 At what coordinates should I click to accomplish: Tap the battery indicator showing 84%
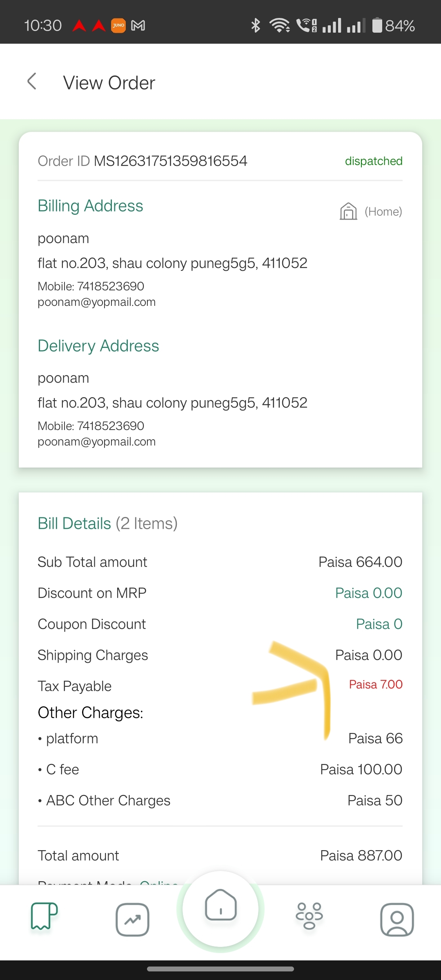(x=393, y=26)
